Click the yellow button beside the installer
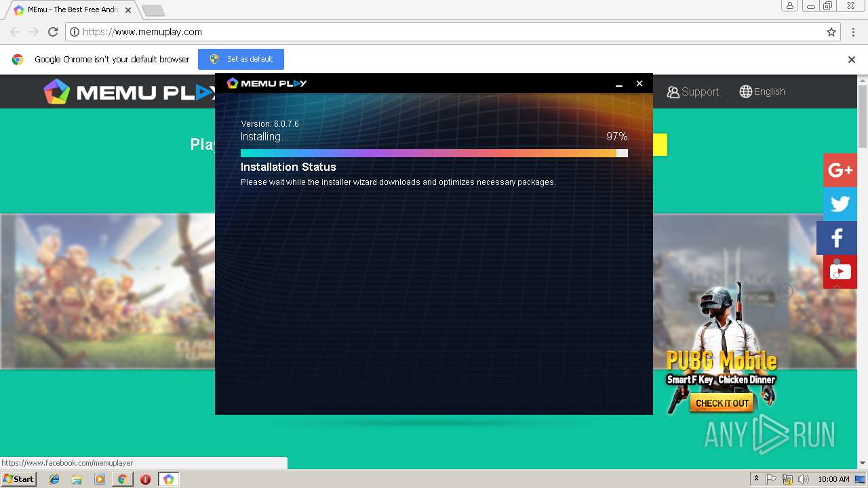This screenshot has width=868, height=488. coord(660,144)
